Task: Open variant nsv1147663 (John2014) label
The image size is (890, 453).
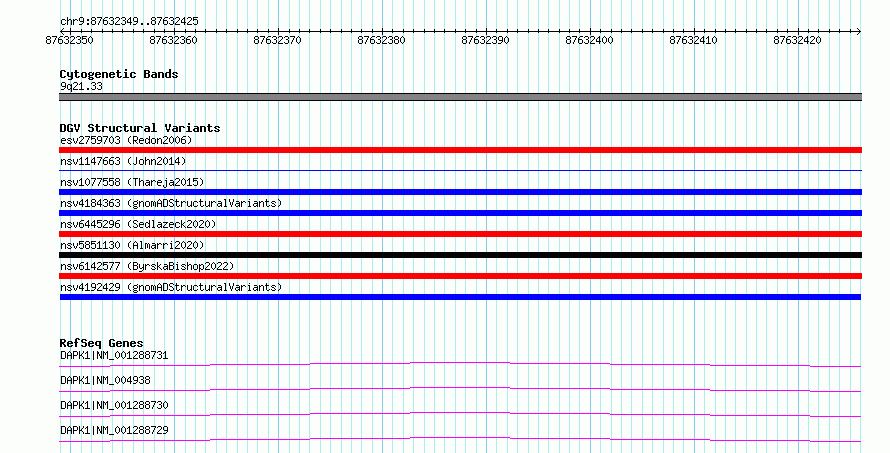Action: click(x=123, y=161)
